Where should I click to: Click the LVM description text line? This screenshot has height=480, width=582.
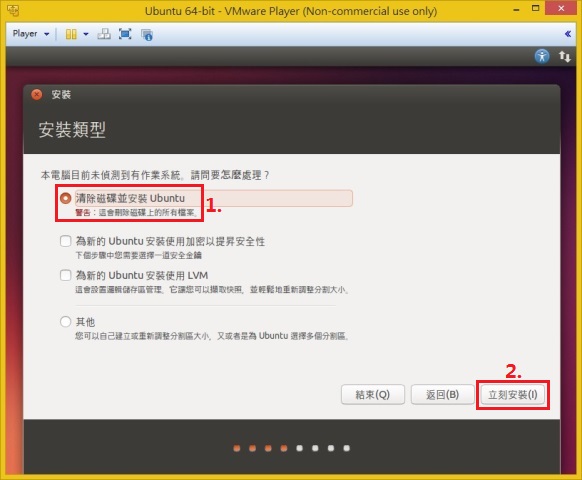click(212, 290)
